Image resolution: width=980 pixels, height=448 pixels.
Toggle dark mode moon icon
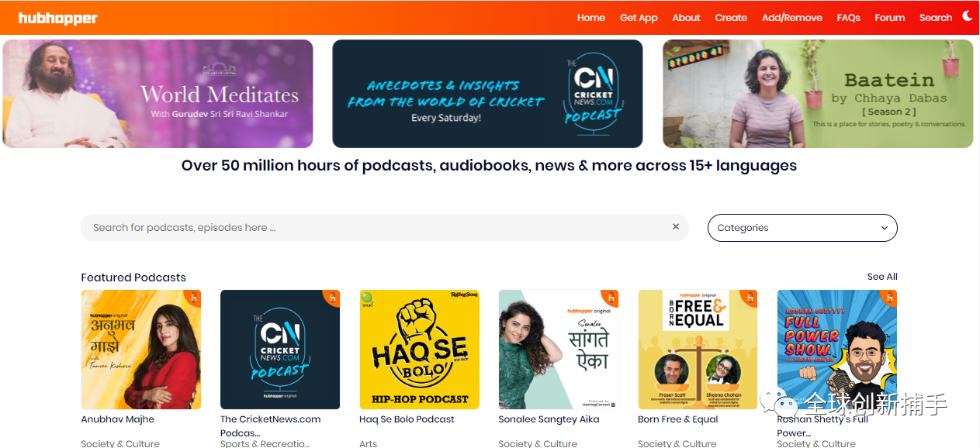[968, 16]
